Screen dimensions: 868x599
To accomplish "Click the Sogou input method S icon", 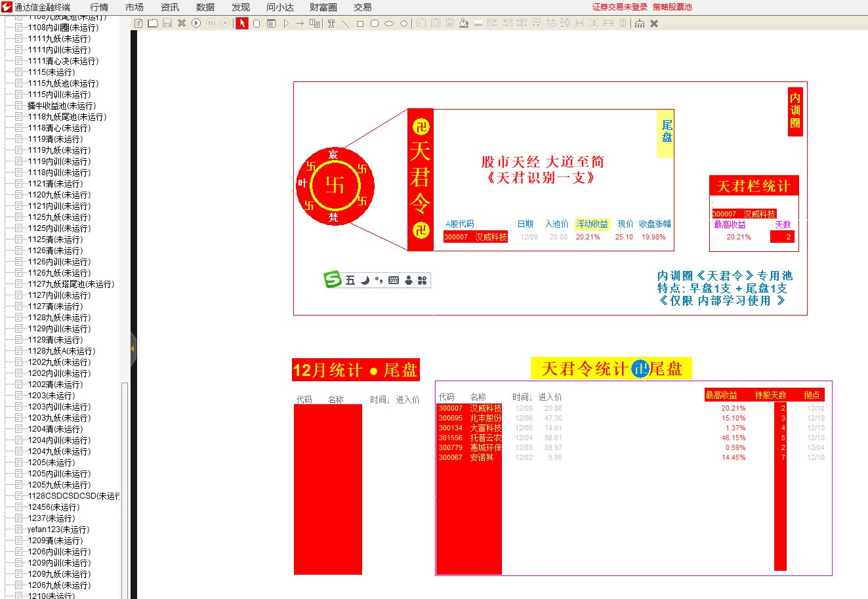I will coord(333,279).
